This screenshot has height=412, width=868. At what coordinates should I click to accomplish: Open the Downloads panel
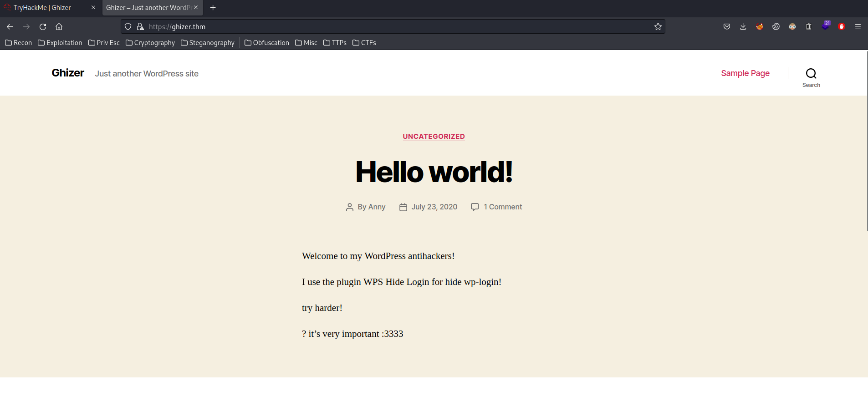[x=743, y=27]
